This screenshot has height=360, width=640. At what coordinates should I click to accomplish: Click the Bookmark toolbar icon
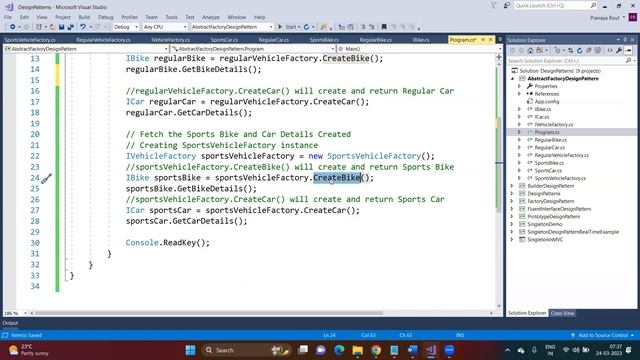click(x=384, y=27)
